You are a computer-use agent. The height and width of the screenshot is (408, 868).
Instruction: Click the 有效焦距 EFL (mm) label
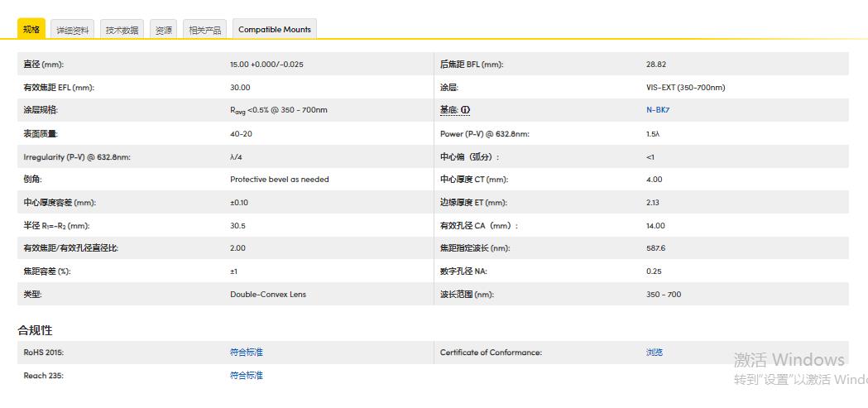[x=60, y=88]
